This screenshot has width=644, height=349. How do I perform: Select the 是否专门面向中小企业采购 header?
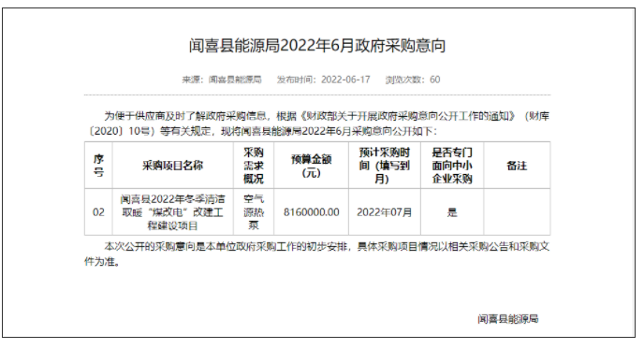tap(452, 166)
